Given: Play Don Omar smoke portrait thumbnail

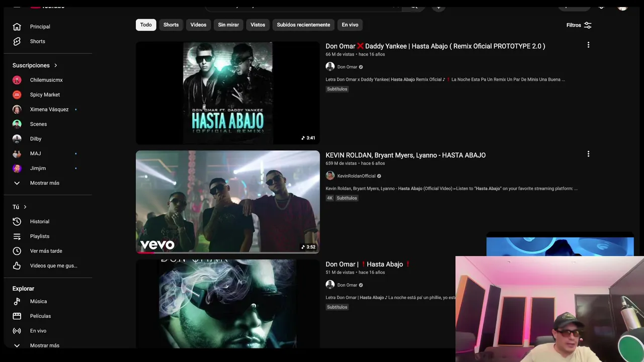Looking at the screenshot, I should point(227,304).
